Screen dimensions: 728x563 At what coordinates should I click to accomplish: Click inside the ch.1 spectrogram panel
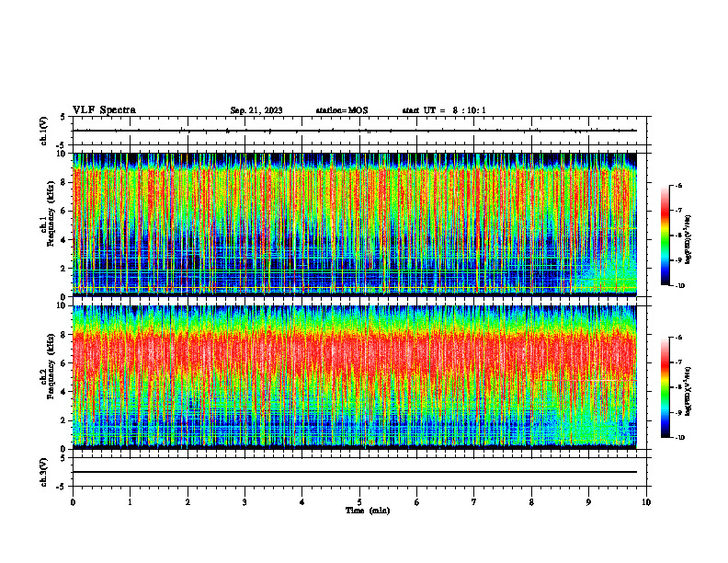coord(355,224)
